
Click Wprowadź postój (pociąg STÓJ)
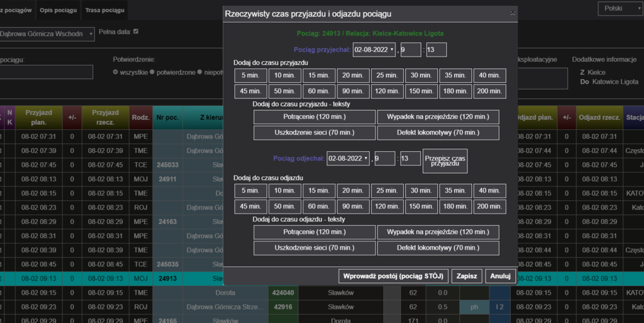[x=393, y=275]
